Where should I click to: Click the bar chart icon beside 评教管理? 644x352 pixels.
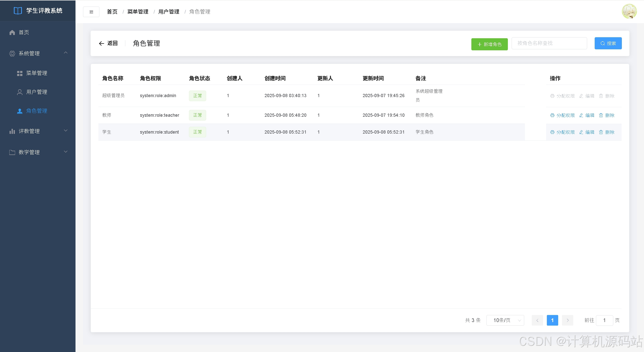[12, 131]
